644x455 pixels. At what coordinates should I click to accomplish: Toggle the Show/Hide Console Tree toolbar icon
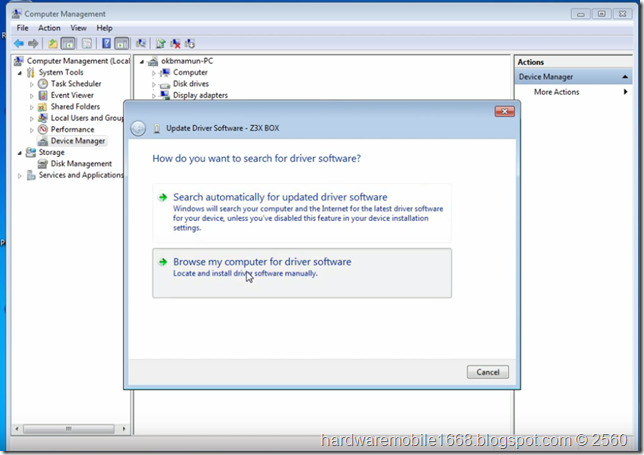(68, 43)
